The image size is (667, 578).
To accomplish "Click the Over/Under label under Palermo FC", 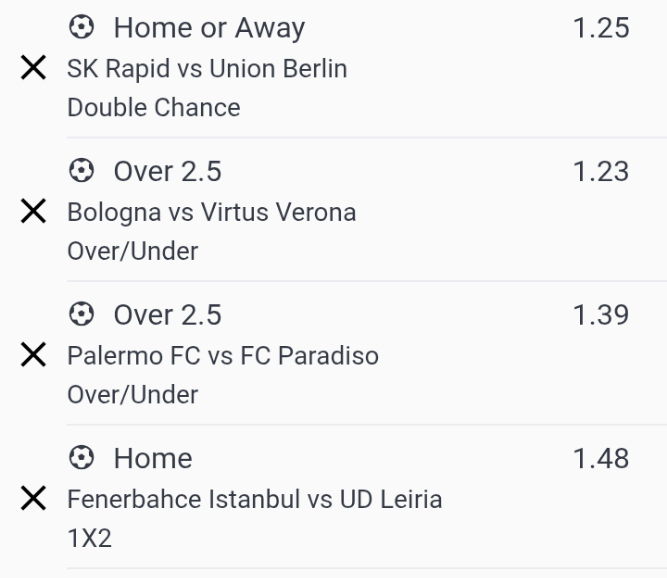I will coord(133,395).
